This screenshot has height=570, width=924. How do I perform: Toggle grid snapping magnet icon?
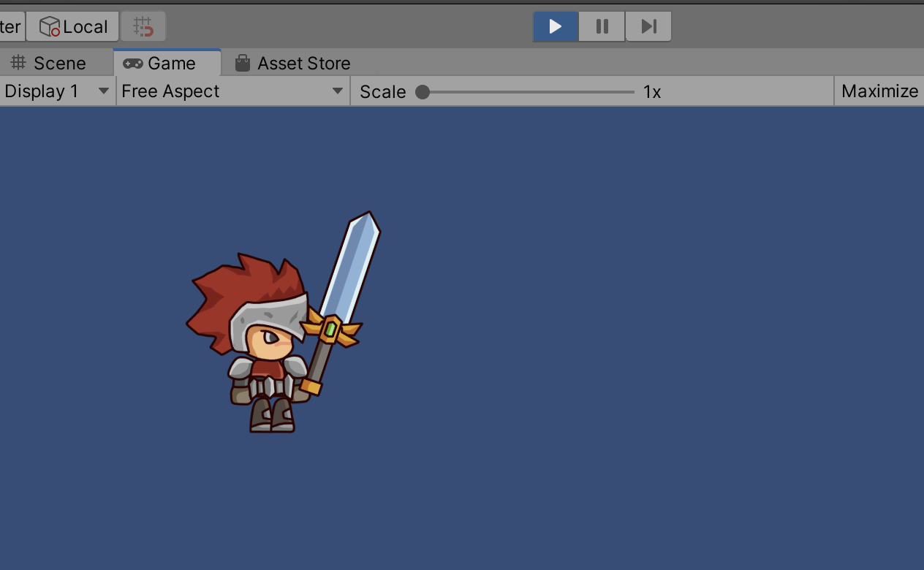[x=143, y=27]
